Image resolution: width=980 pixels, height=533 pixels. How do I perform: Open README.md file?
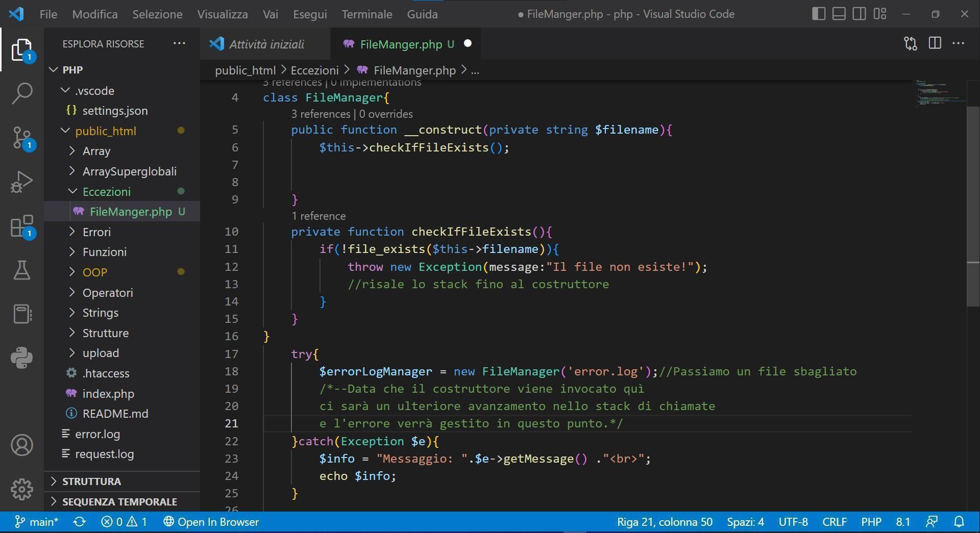pos(122,413)
